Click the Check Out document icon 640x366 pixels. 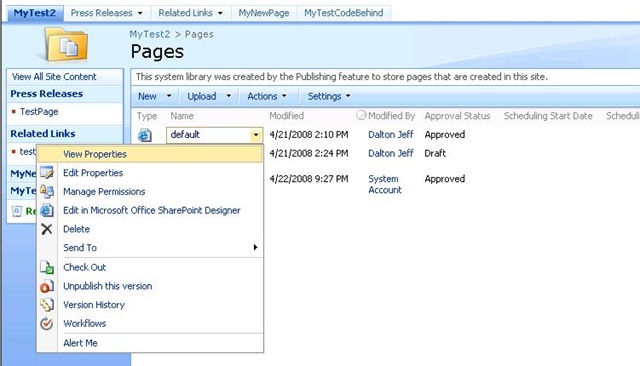(47, 267)
